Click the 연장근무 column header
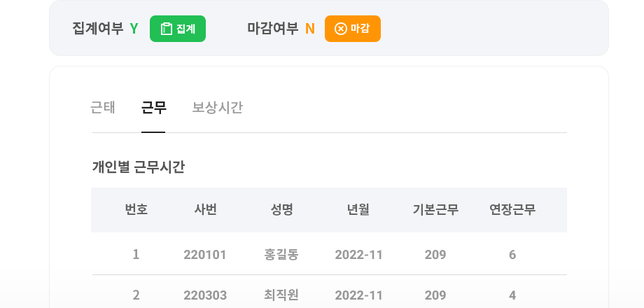Viewport: 644px width, 308px height. 512,210
